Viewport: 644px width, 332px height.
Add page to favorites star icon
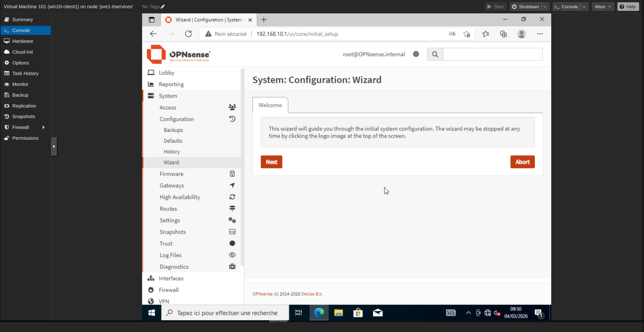tap(467, 34)
